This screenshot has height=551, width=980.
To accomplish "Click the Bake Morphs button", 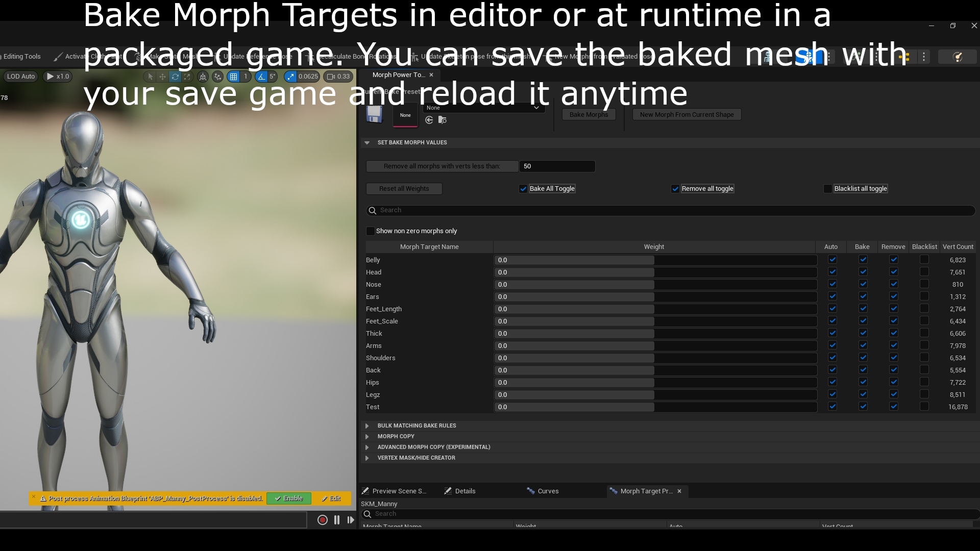I will pos(589,115).
